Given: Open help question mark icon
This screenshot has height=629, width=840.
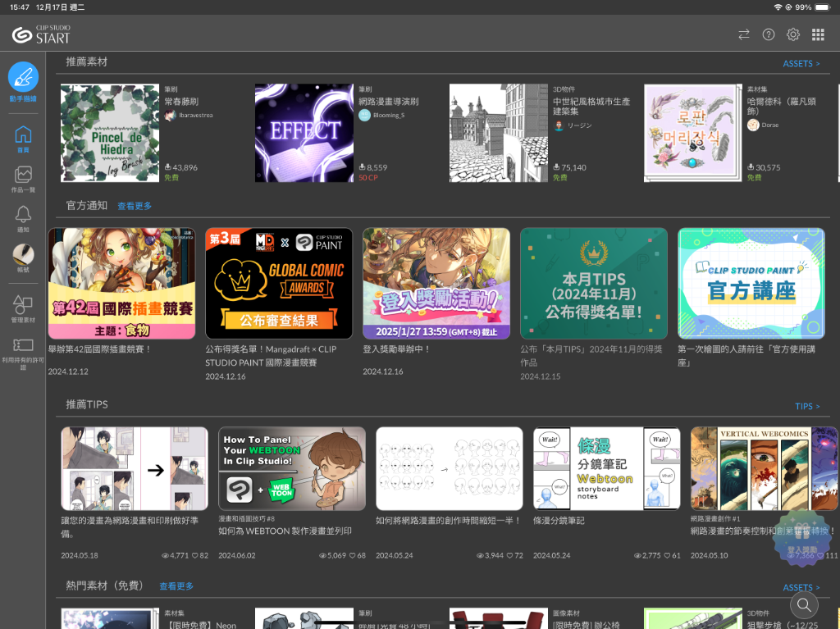Looking at the screenshot, I should click(768, 34).
